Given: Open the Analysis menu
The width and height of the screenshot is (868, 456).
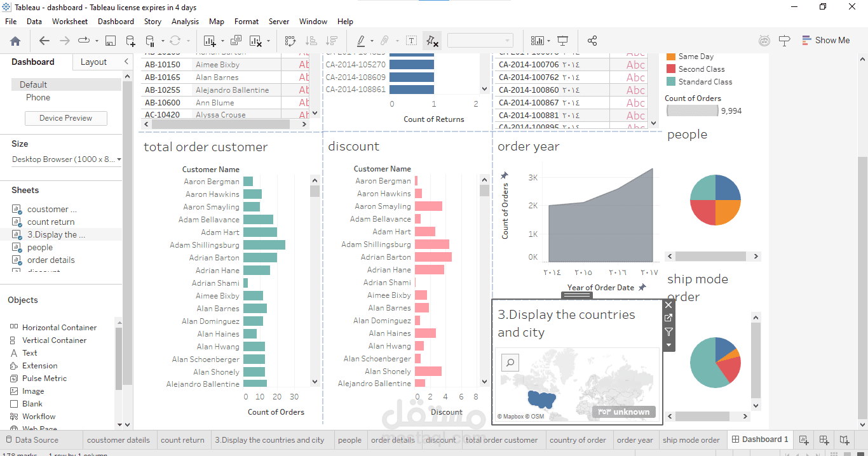Looking at the screenshot, I should coord(185,22).
